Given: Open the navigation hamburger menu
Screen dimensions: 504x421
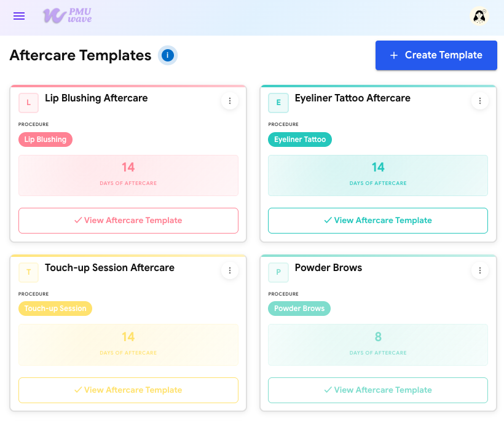Looking at the screenshot, I should click(19, 16).
